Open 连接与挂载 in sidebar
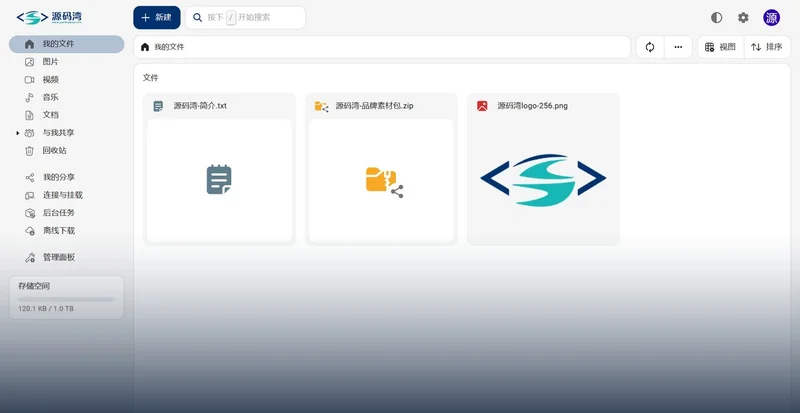Screen dimensions: 800x413 [x=66, y=195]
